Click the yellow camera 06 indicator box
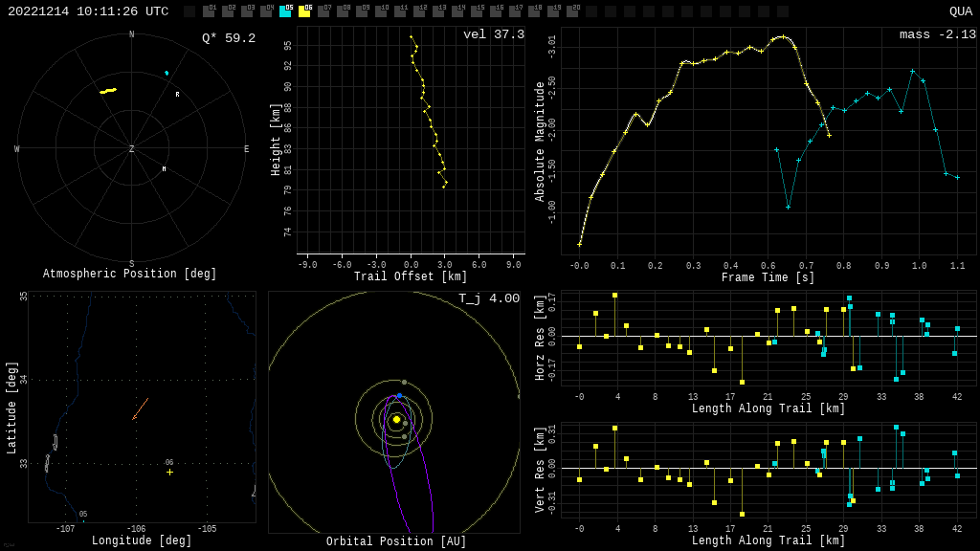This screenshot has height=551, width=980. click(304, 11)
